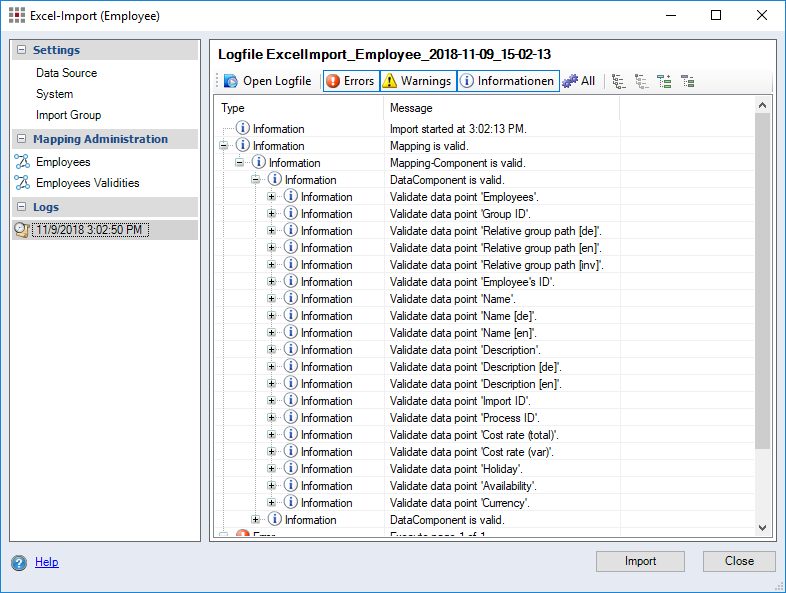Show All log entries
This screenshot has width=786, height=593.
click(x=579, y=81)
